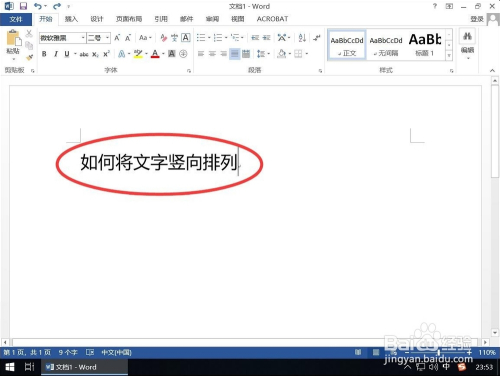Toggle bold formatting

pos(44,54)
